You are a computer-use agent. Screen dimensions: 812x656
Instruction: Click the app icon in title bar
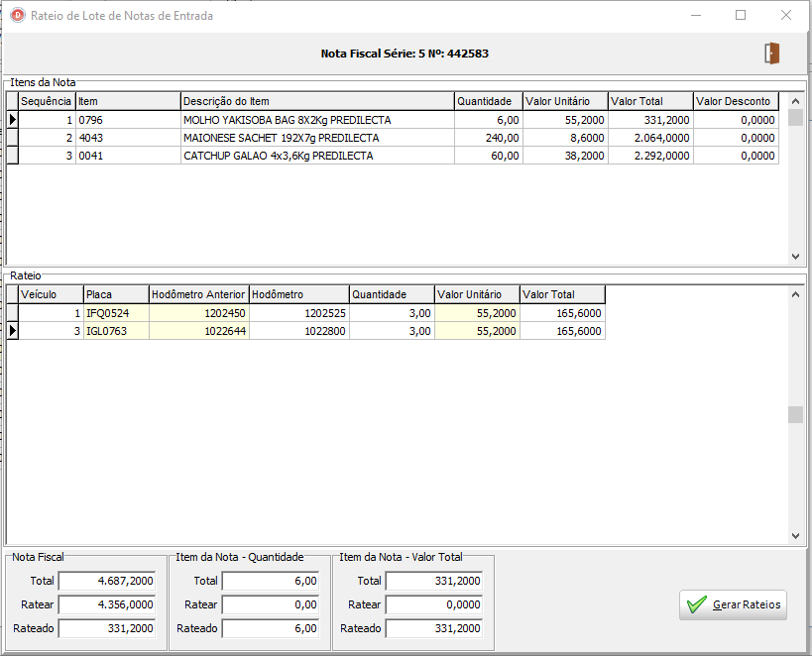tap(17, 16)
